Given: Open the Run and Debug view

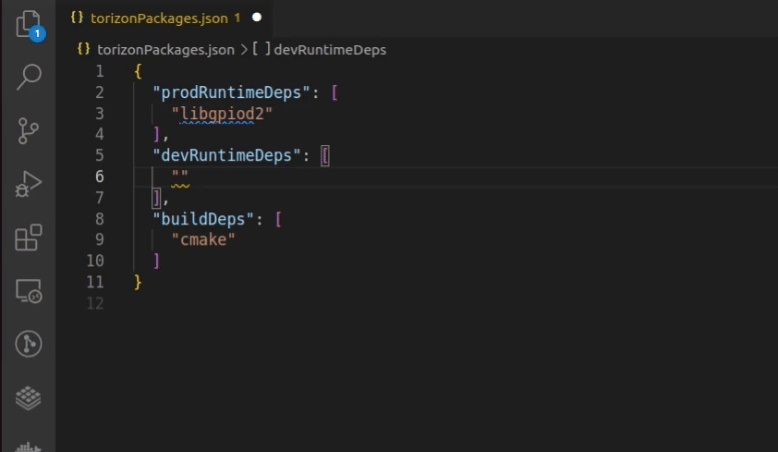Looking at the screenshot, I should tap(28, 184).
